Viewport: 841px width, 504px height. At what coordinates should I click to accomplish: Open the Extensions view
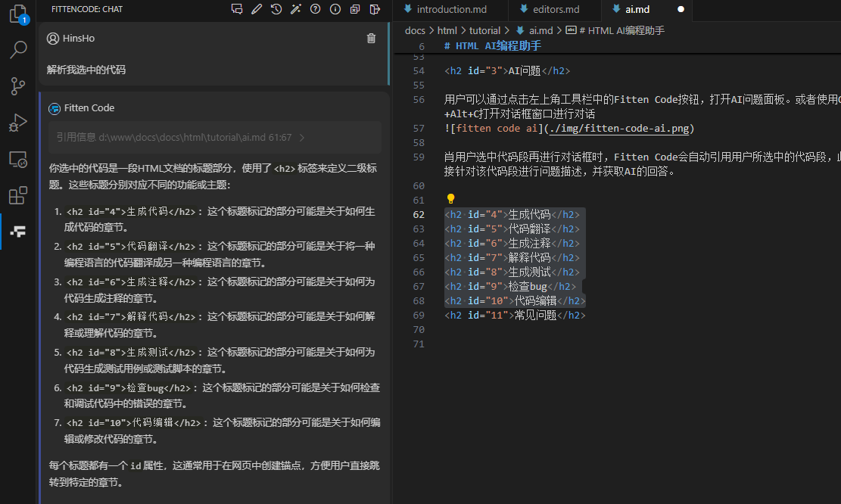point(18,195)
